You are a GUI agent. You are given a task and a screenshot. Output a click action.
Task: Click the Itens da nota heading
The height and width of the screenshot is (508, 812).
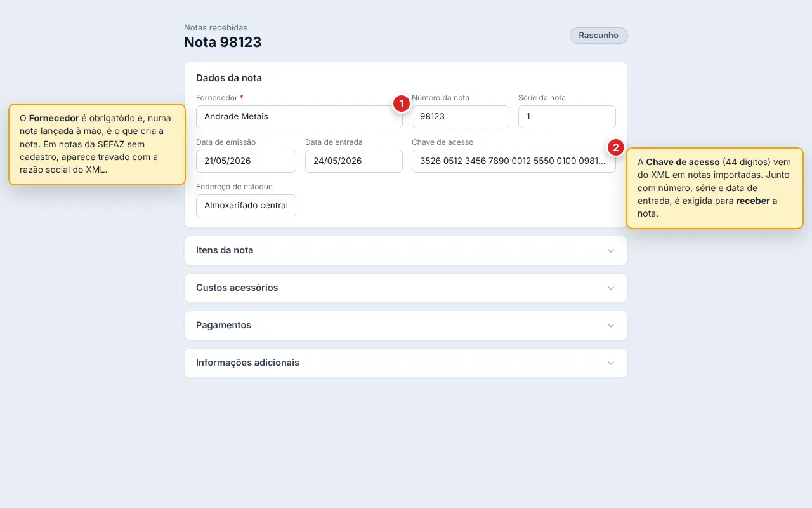tap(225, 250)
